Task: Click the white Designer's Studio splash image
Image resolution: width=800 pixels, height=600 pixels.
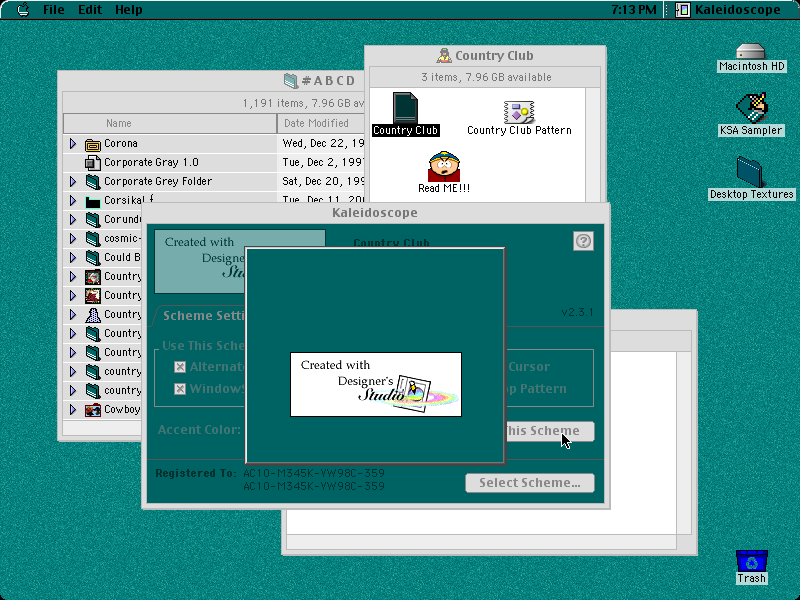Action: coord(376,384)
